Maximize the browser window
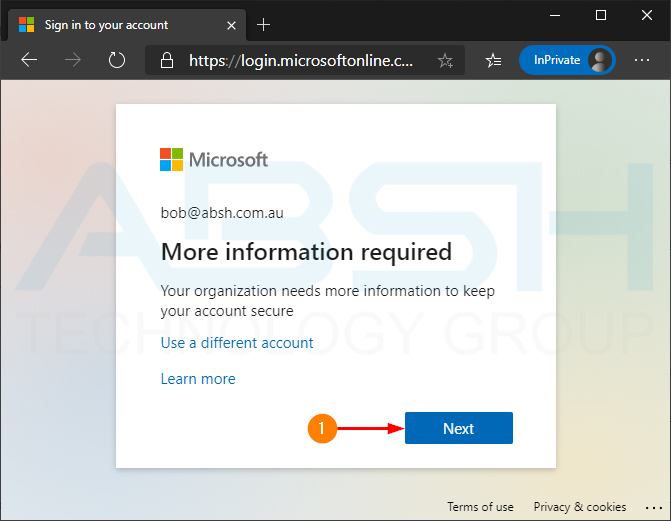 pos(601,15)
